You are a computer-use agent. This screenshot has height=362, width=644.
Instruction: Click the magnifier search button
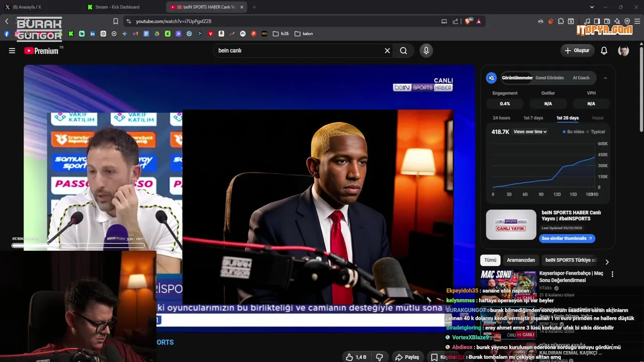point(404,50)
